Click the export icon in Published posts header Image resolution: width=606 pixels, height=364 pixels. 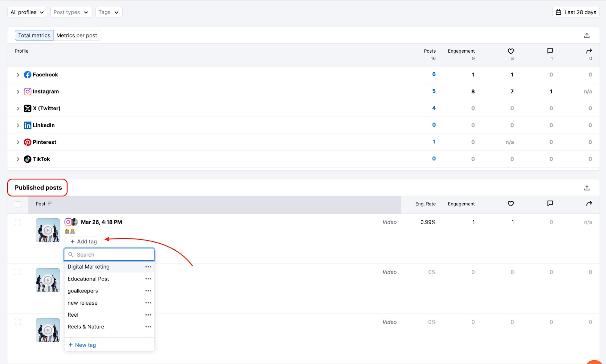click(x=587, y=187)
